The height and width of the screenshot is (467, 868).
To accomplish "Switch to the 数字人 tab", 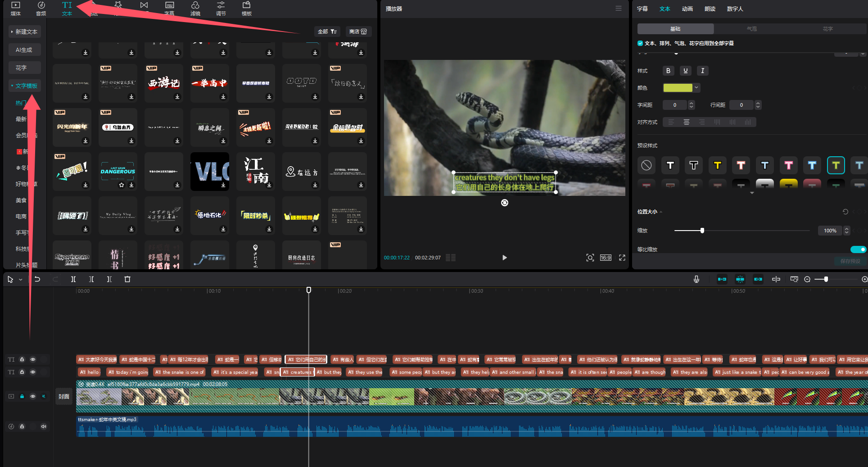I will pos(735,9).
